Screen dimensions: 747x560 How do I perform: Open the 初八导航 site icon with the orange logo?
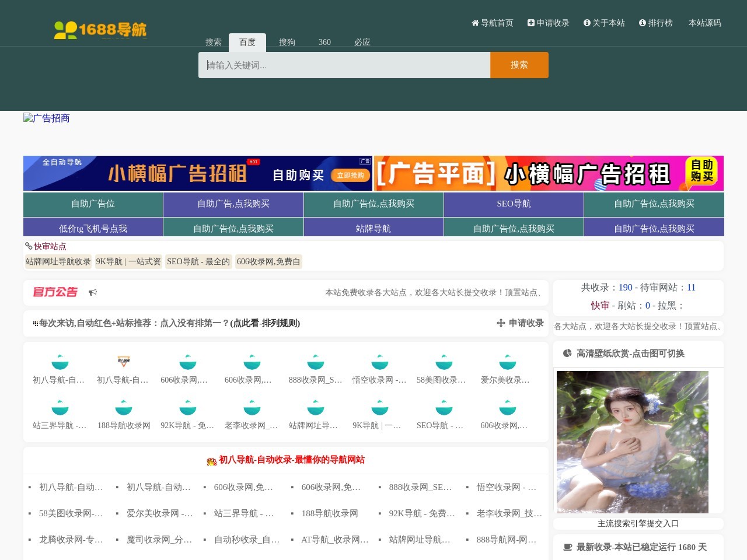124,362
